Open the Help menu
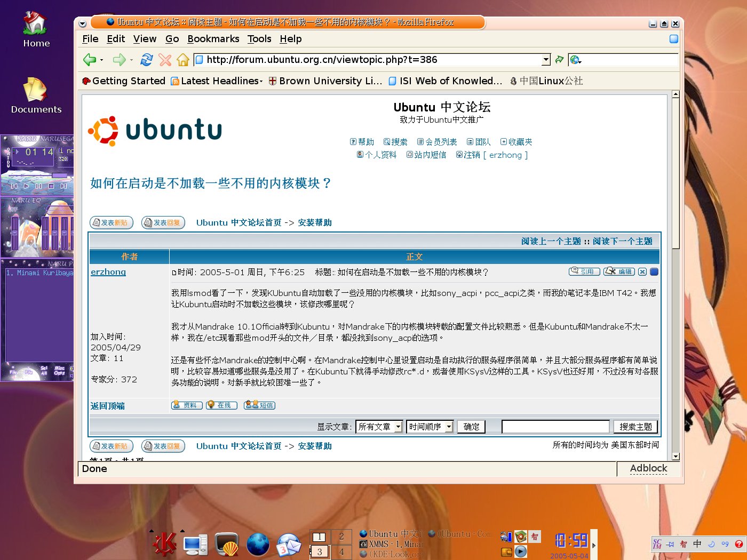 click(x=291, y=39)
